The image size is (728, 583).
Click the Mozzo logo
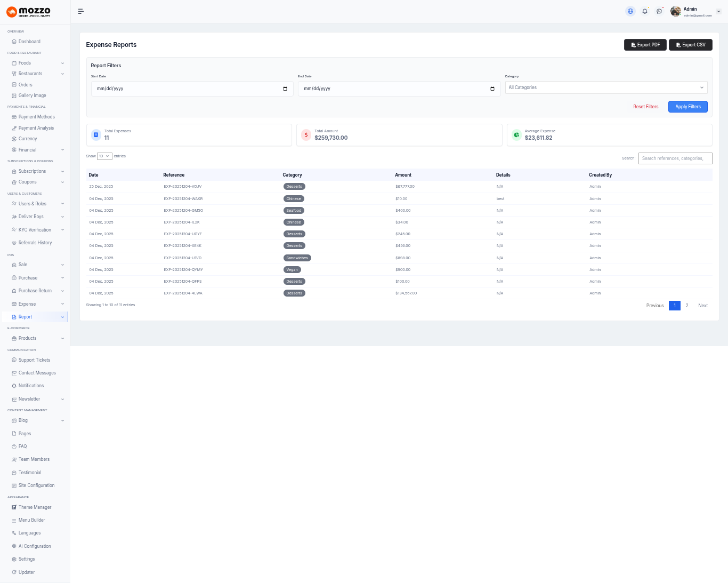[29, 12]
